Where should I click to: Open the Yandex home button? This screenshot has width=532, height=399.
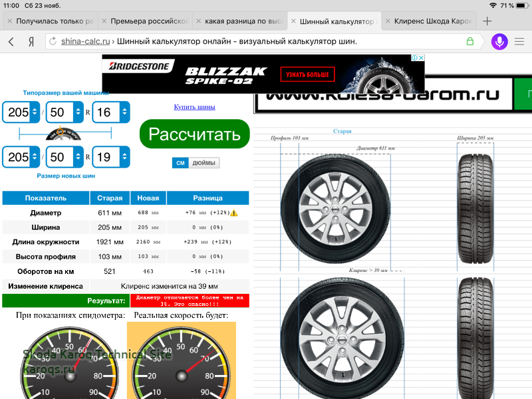pos(31,42)
